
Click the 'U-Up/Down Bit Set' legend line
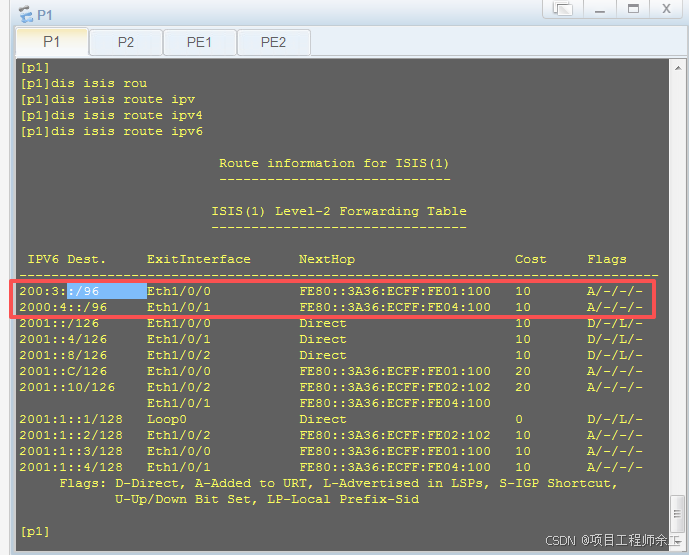267,499
